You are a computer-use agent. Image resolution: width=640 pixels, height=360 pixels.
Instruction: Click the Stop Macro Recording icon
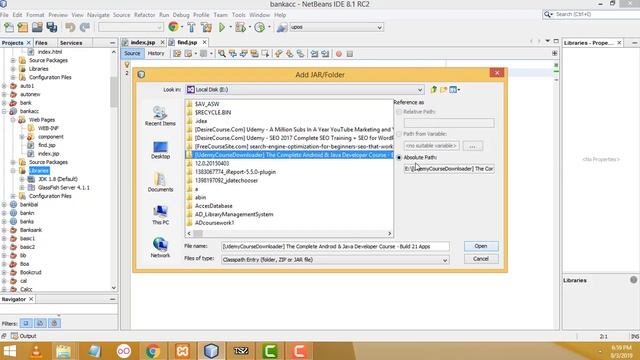pyautogui.click(x=350, y=54)
